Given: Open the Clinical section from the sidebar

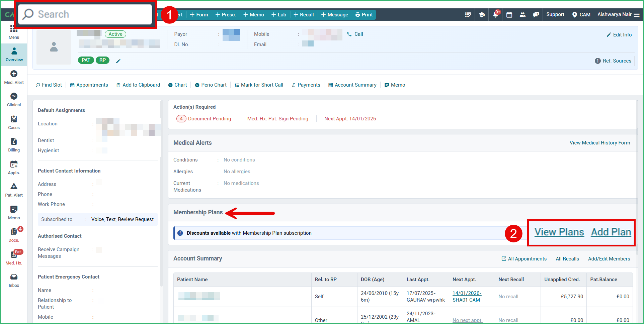Looking at the screenshot, I should pyautogui.click(x=14, y=99).
